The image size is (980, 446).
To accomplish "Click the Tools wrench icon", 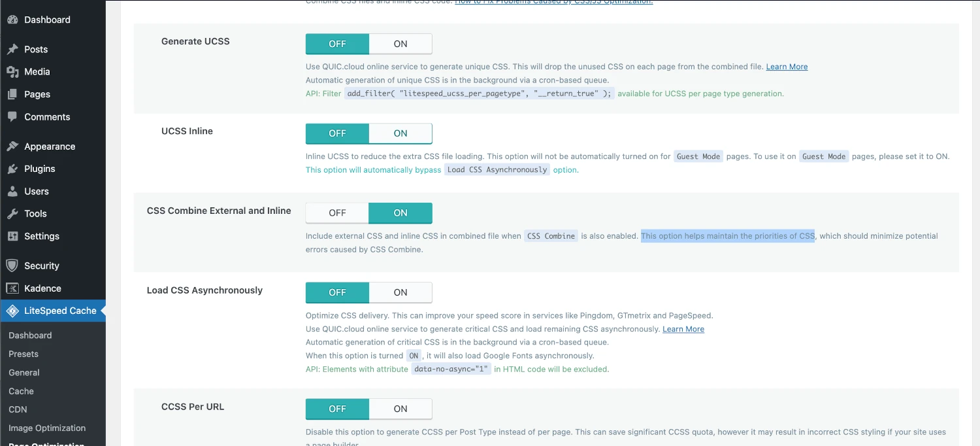I will (12, 214).
